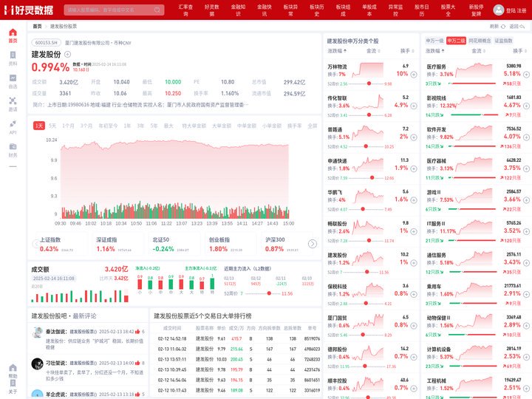Sort stocks list by 金流
This screenshot has width=532, height=399.
pos(373,51)
